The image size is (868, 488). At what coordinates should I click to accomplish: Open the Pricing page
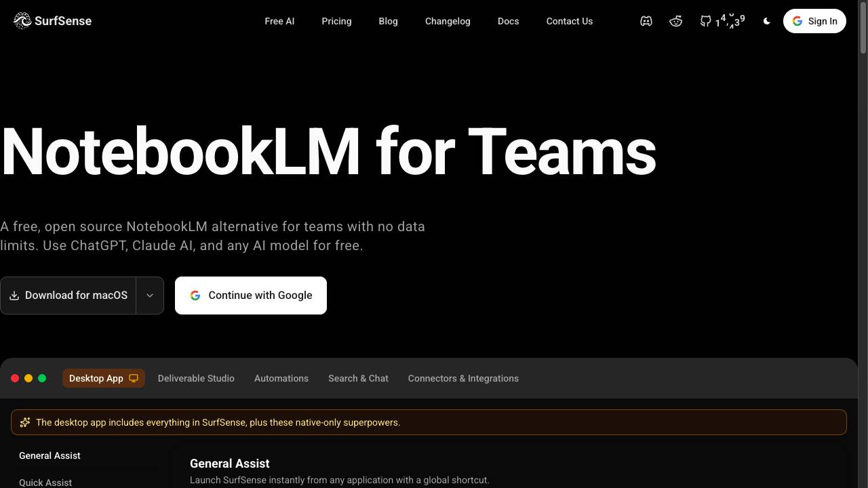pos(336,21)
